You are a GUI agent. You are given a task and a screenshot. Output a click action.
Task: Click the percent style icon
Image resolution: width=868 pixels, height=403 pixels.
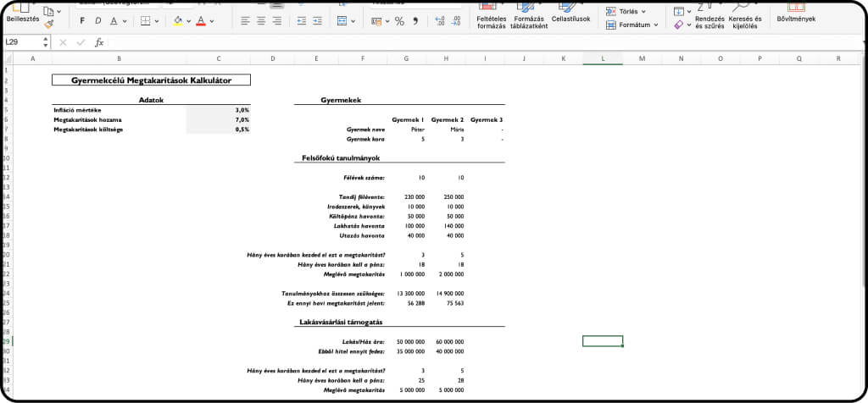coord(399,21)
